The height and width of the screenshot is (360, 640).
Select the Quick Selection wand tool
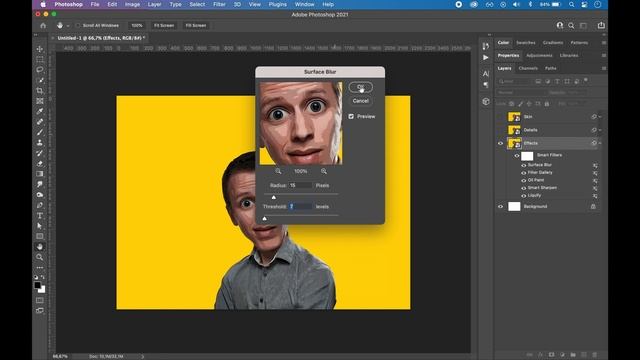(40, 80)
